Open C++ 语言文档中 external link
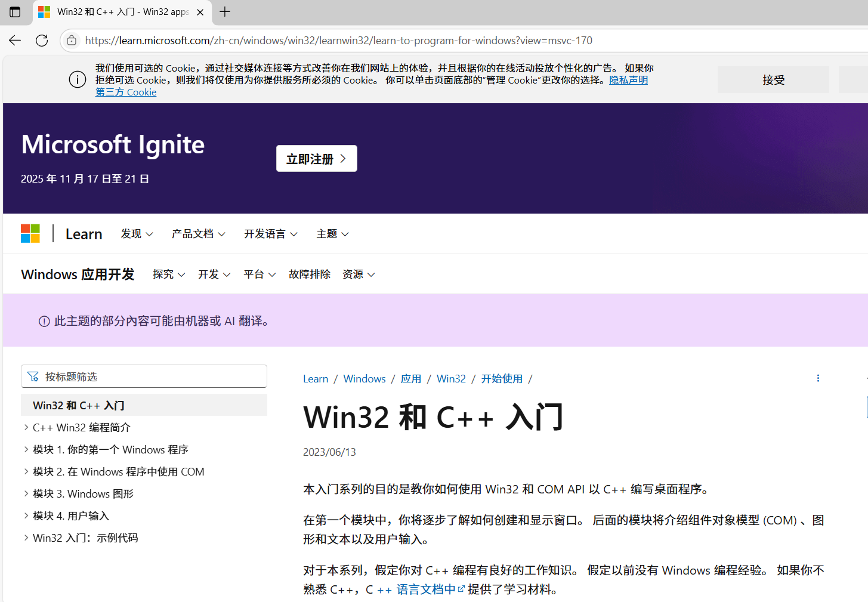This screenshot has height=602, width=868. tap(421, 589)
